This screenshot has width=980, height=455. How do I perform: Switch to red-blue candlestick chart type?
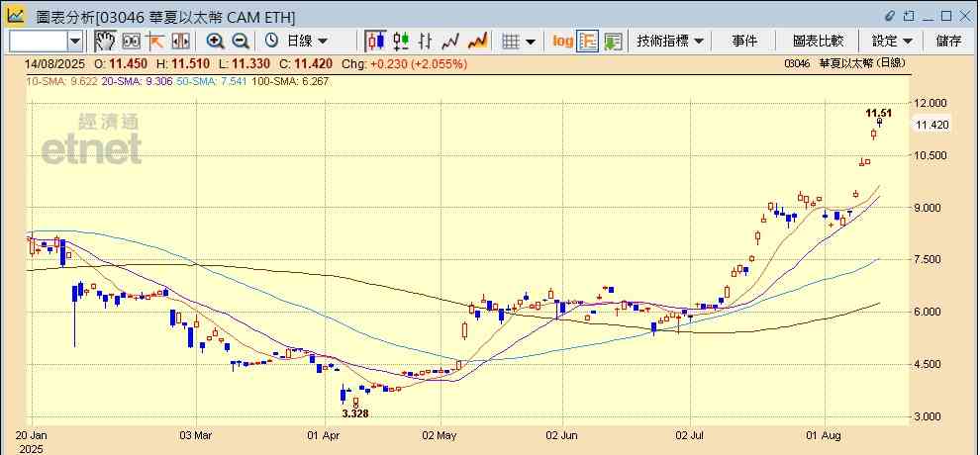point(376,42)
